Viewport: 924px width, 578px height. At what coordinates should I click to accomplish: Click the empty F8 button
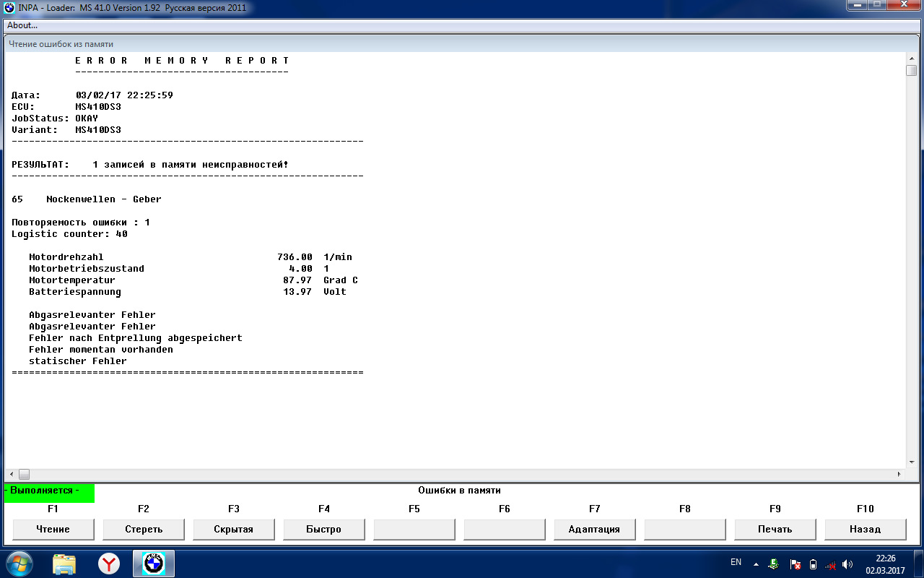pos(685,529)
